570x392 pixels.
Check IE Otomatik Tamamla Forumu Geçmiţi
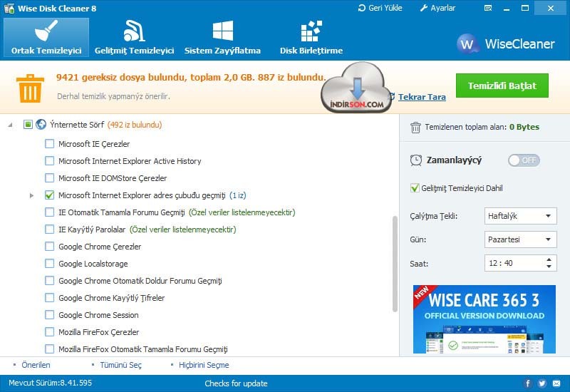click(49, 212)
